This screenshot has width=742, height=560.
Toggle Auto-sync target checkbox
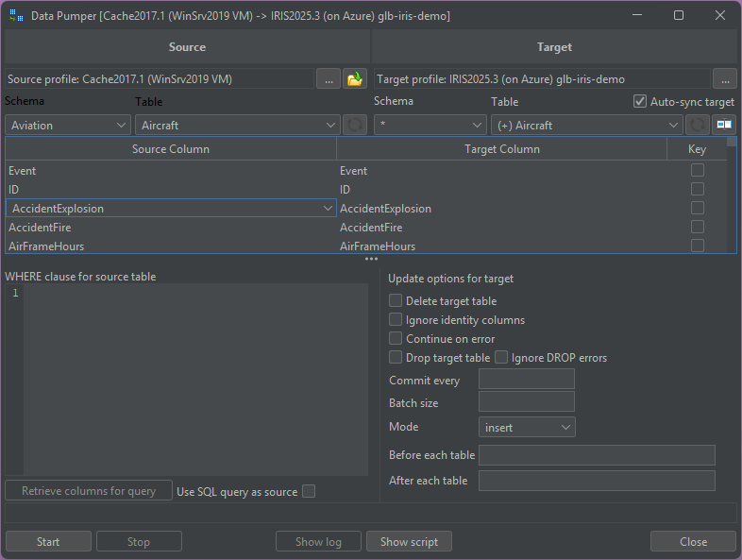tap(640, 101)
